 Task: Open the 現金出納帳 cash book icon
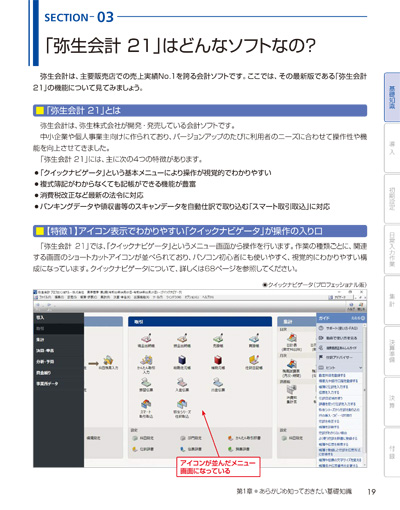(x=146, y=340)
